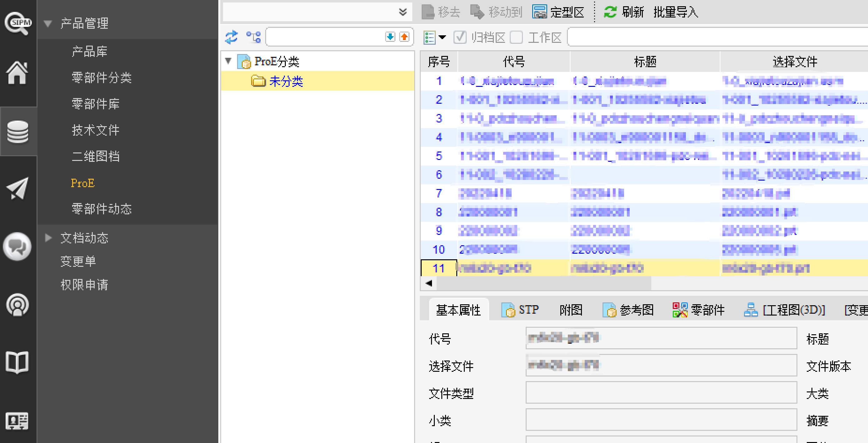Click the tree structure view icon
Screen dimensions: 868x443
pyautogui.click(x=253, y=37)
